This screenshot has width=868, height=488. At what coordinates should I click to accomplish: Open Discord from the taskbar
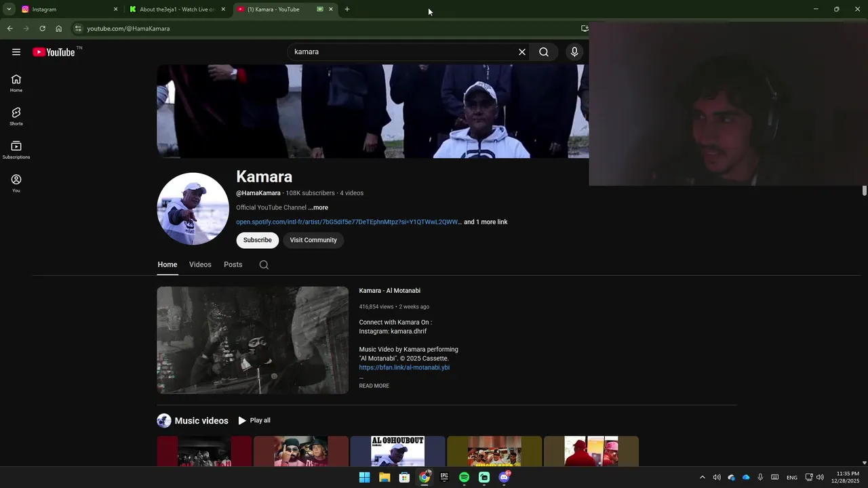click(x=504, y=477)
